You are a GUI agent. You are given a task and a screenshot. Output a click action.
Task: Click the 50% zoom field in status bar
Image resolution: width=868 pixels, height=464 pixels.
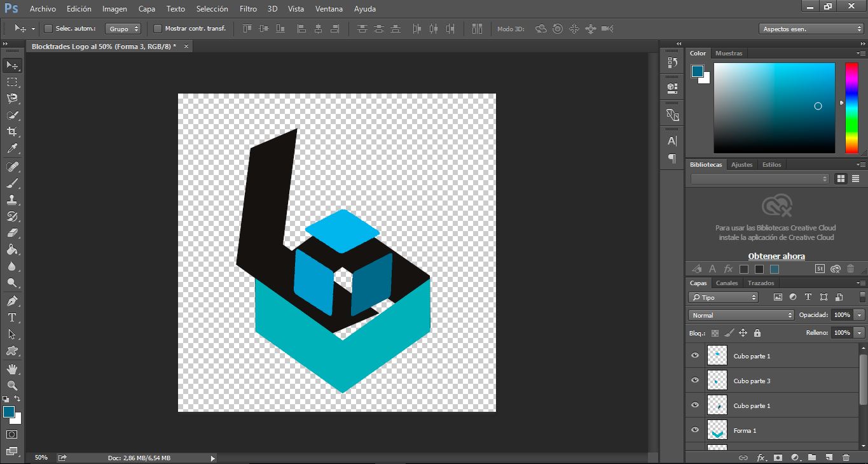click(x=41, y=458)
